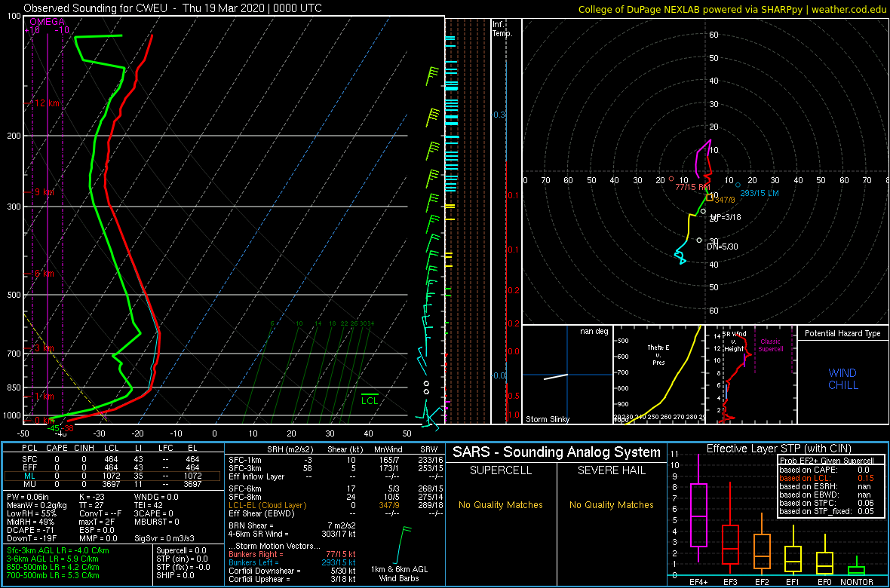Select the red "based on LCL:" legend entry

(x=804, y=478)
